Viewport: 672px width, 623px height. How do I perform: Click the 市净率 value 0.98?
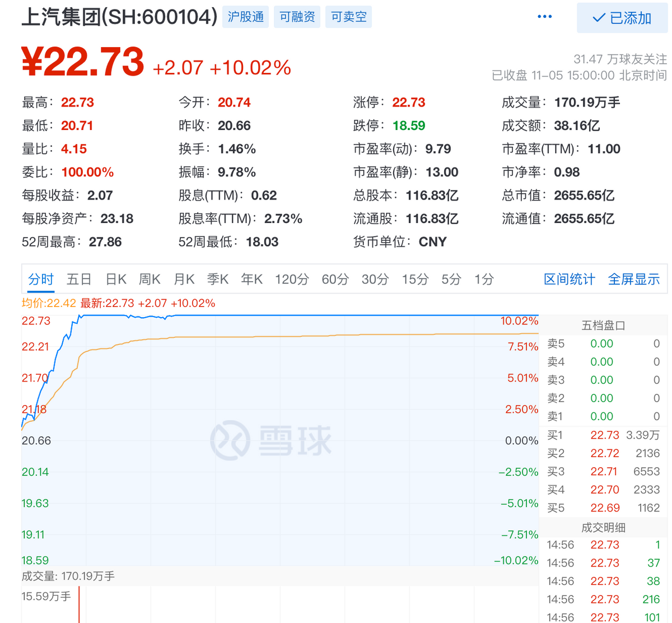tap(567, 172)
